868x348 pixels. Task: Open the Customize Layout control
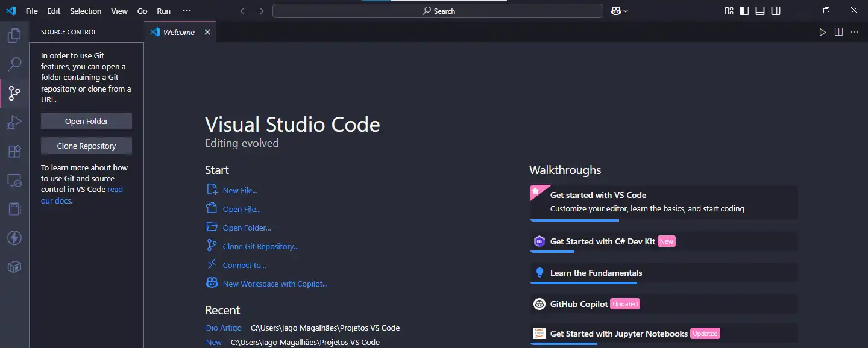[729, 11]
